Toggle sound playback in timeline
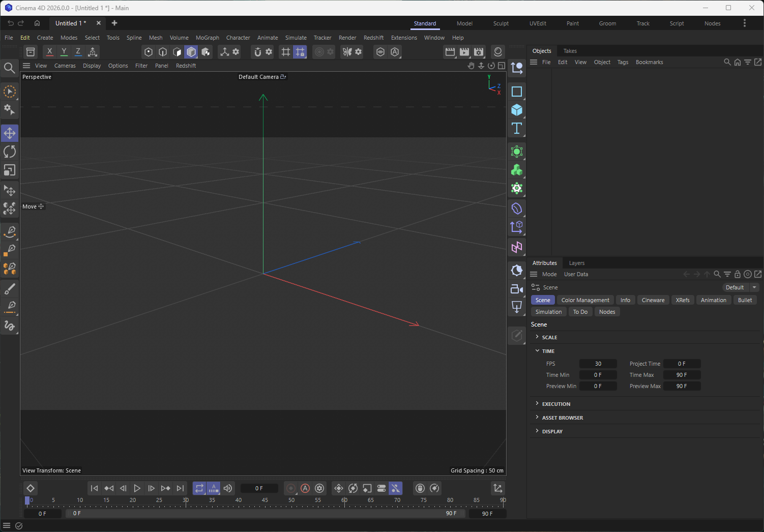The height and width of the screenshot is (532, 764). (228, 488)
